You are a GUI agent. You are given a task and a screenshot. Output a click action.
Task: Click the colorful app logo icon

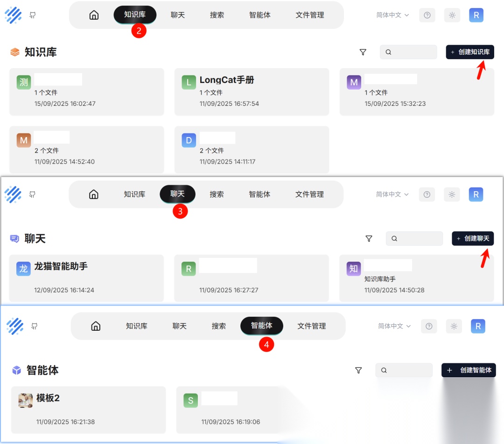(x=14, y=15)
